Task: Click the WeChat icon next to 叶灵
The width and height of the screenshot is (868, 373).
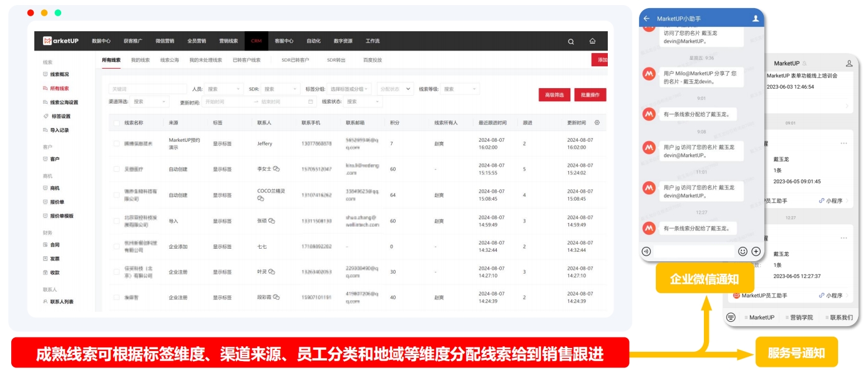Action: (271, 272)
